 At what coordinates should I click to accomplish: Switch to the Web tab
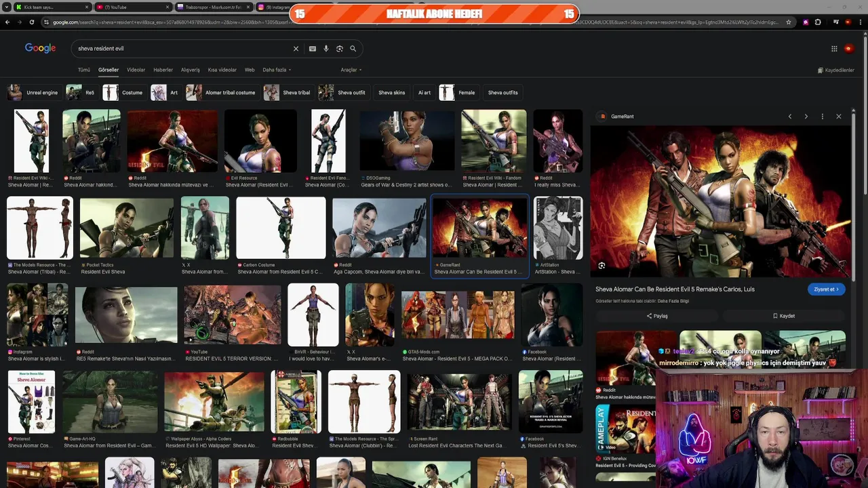[250, 70]
